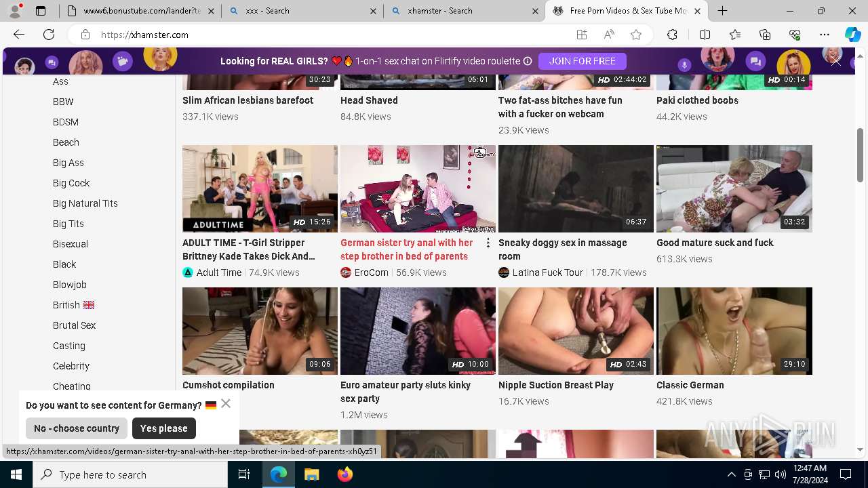Dismiss the top promo banner with X
This screenshot has height=488, width=868.
(x=836, y=62)
